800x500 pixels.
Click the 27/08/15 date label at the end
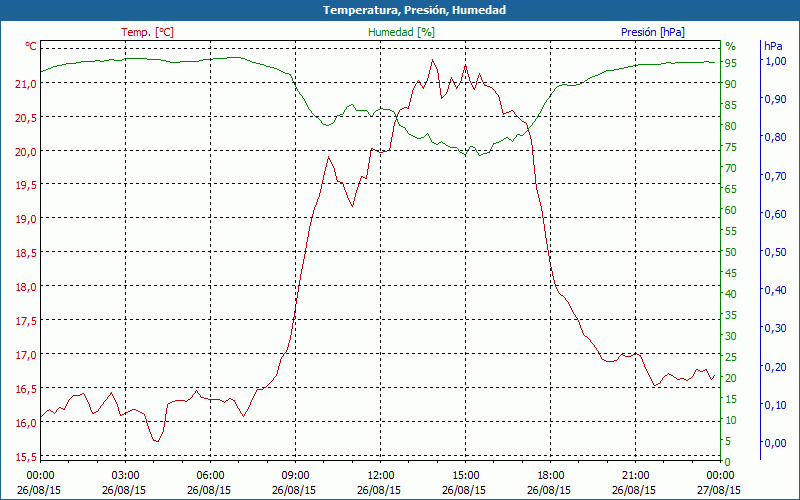coord(720,490)
